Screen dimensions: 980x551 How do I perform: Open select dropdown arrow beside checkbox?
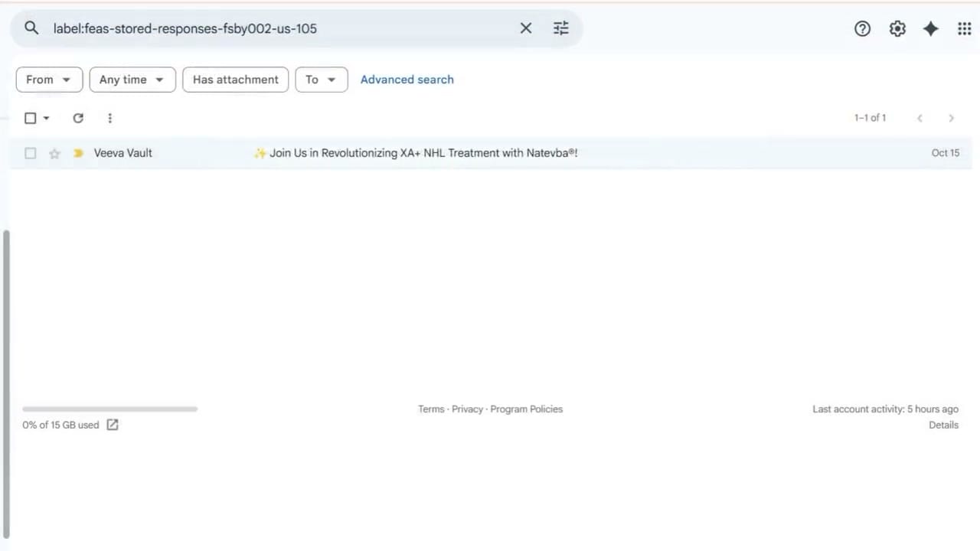46,119
